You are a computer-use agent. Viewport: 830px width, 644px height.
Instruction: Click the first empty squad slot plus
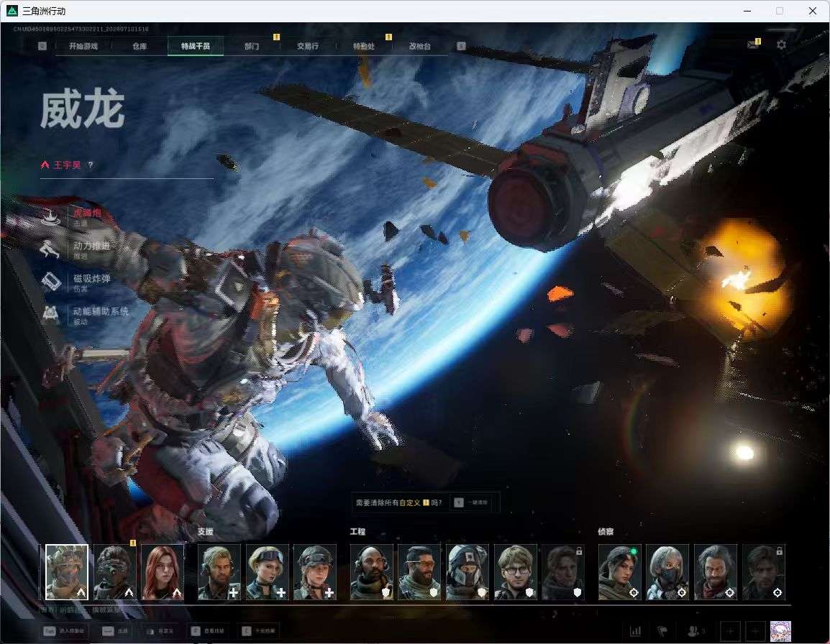click(731, 631)
